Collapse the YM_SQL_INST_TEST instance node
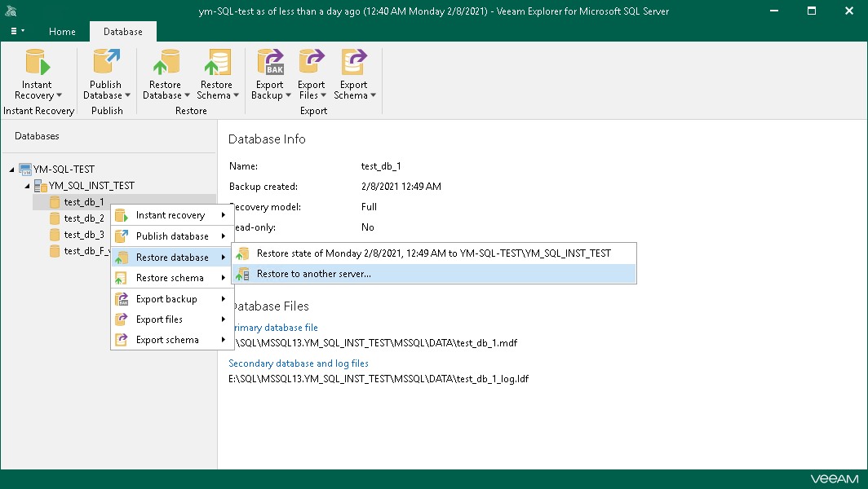Screen dimensions: 868x489 pyautogui.click(x=27, y=185)
